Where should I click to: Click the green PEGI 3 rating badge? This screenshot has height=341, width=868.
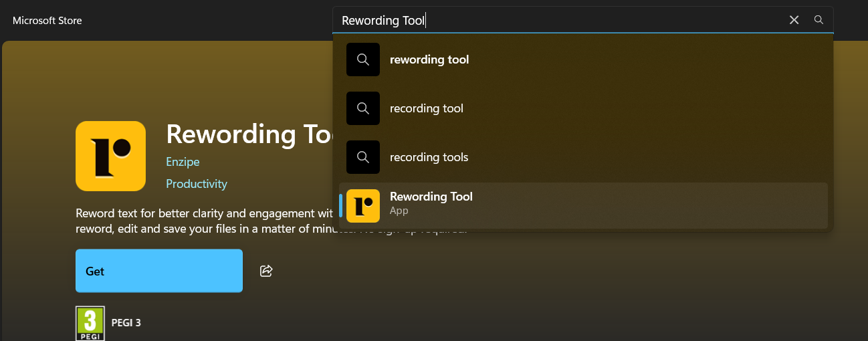pos(90,324)
